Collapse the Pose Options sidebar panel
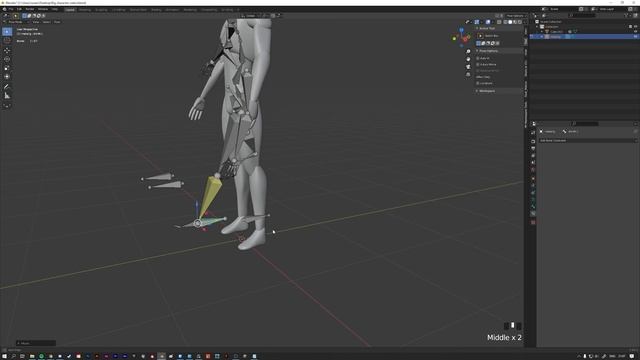The height and width of the screenshot is (360, 640). (x=477, y=51)
